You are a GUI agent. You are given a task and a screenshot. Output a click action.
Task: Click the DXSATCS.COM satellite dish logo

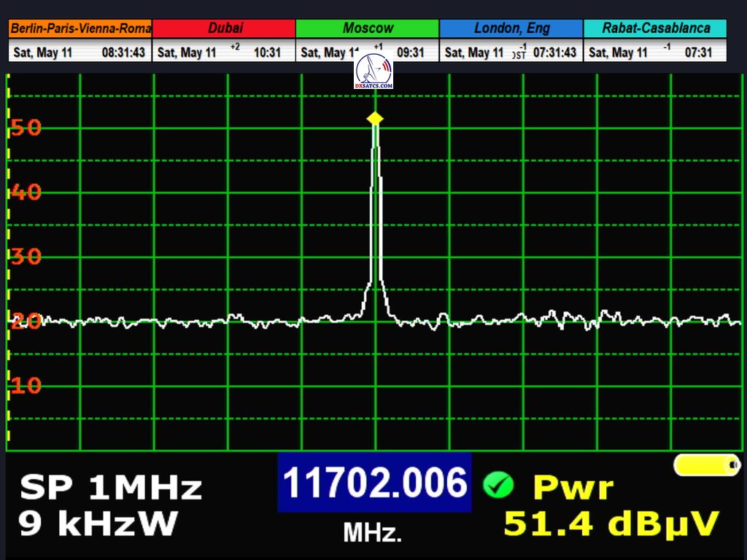tap(373, 71)
